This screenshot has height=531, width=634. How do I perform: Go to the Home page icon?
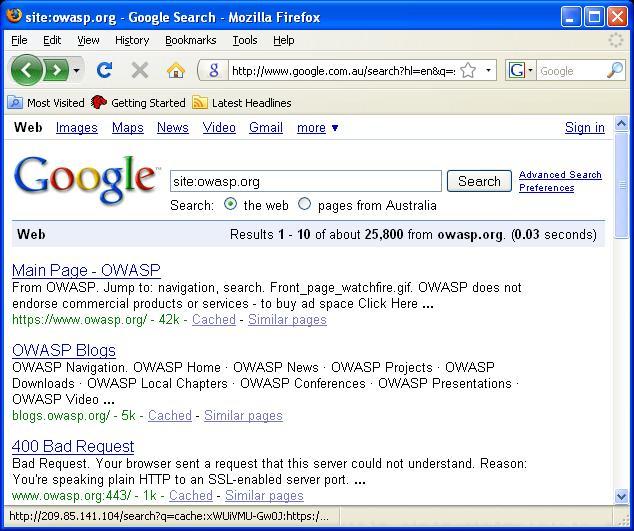tap(175, 70)
